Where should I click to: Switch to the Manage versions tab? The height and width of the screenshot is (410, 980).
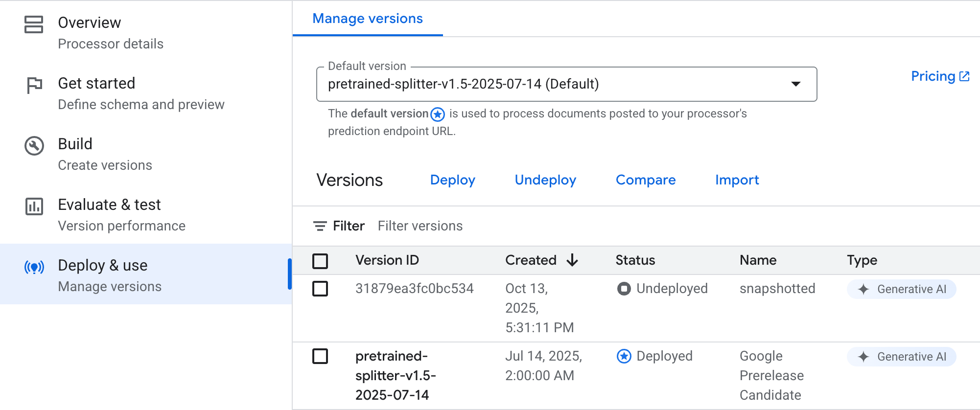[x=368, y=19]
